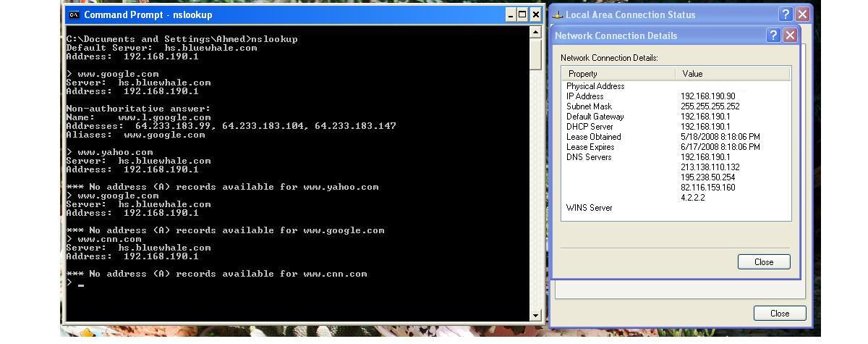The height and width of the screenshot is (344, 868).
Task: Click the Value column header
Action: tap(733, 74)
